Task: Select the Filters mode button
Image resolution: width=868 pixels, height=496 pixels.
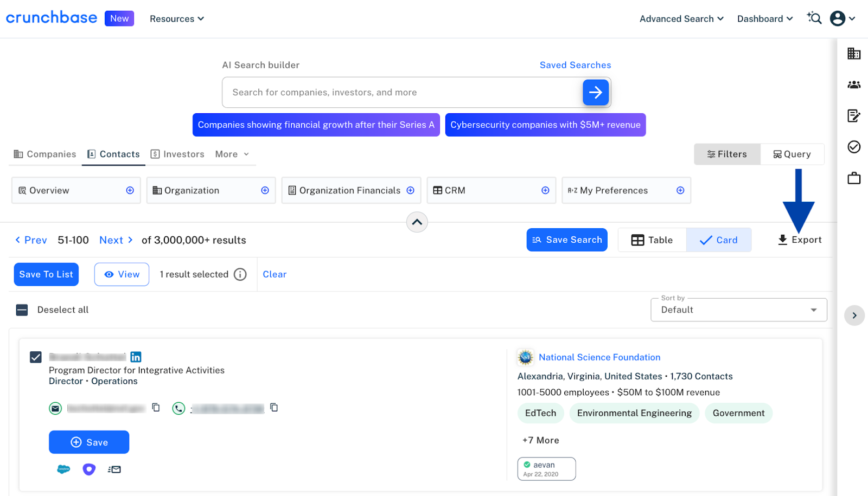Action: (x=727, y=154)
